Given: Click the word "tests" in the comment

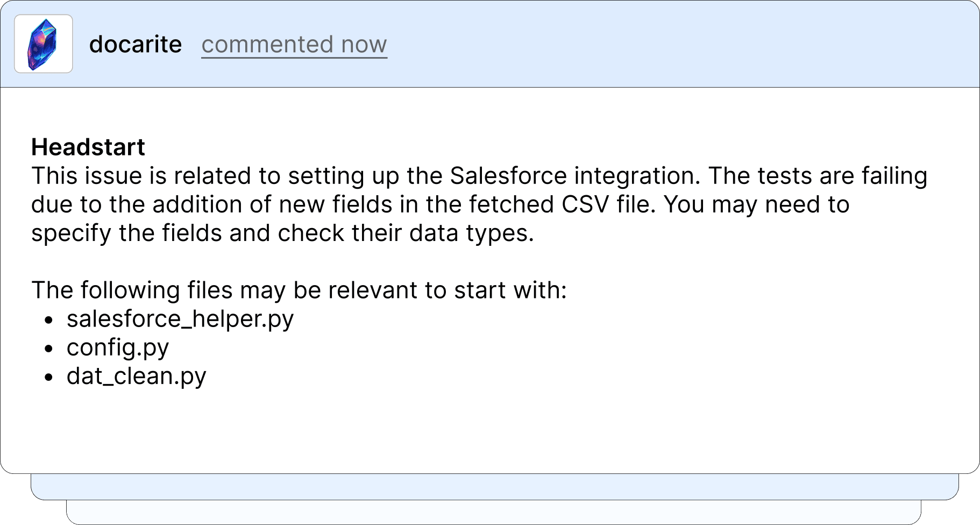Looking at the screenshot, I should point(786,176).
